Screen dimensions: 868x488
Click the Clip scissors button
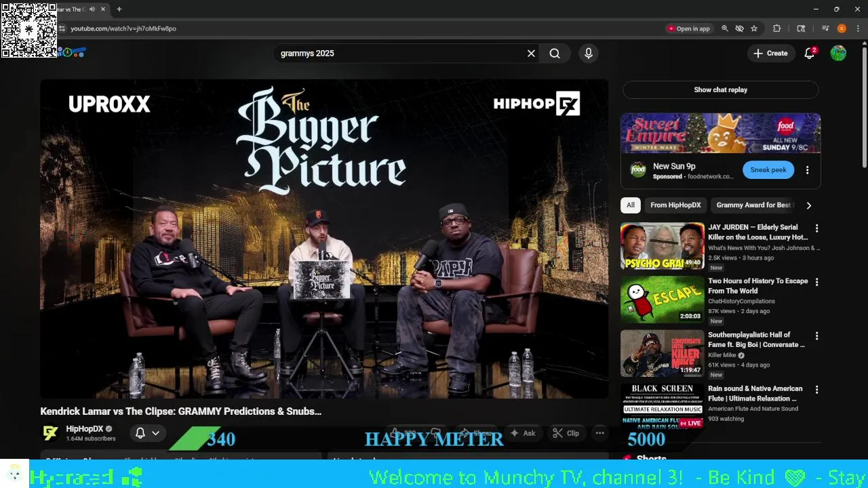click(x=566, y=433)
